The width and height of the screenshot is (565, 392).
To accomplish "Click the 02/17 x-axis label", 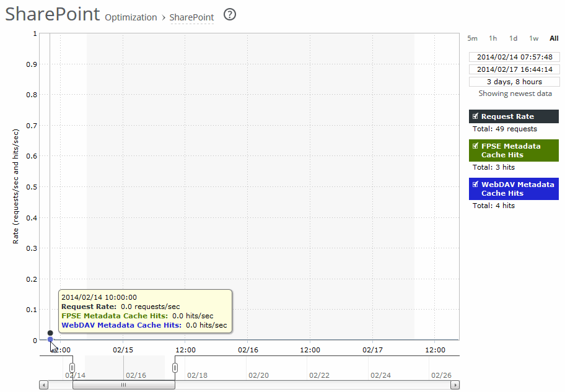I will coord(372,350).
